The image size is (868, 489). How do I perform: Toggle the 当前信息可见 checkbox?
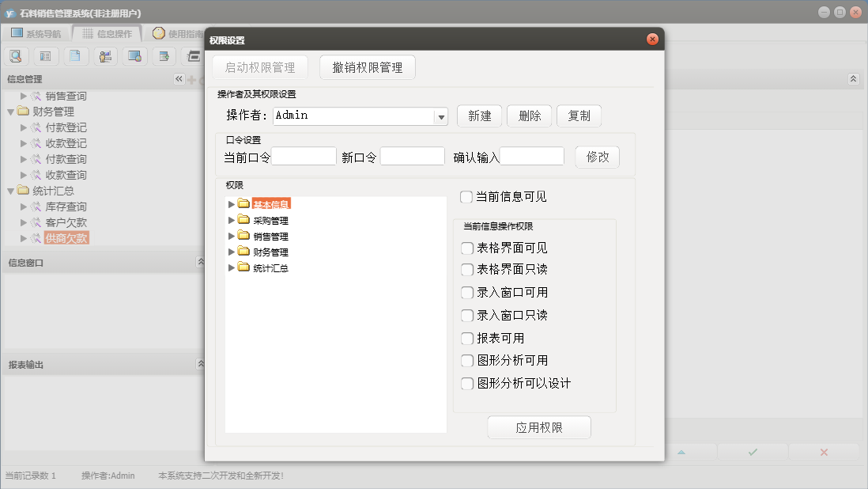click(x=466, y=197)
